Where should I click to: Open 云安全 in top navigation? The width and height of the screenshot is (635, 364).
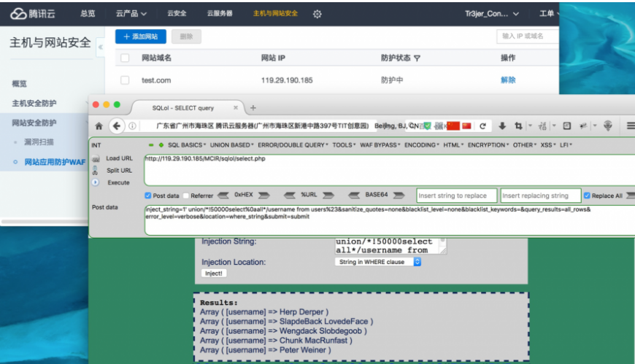(x=177, y=14)
